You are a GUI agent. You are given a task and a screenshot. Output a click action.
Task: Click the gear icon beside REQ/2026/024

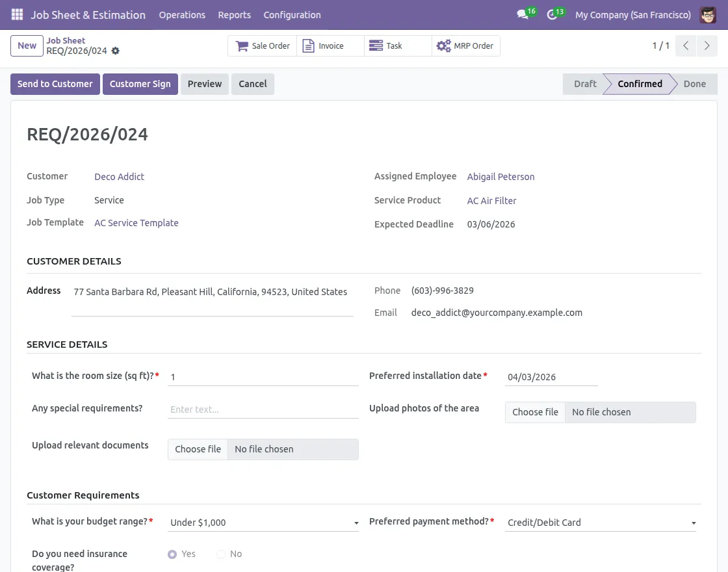[x=116, y=51]
